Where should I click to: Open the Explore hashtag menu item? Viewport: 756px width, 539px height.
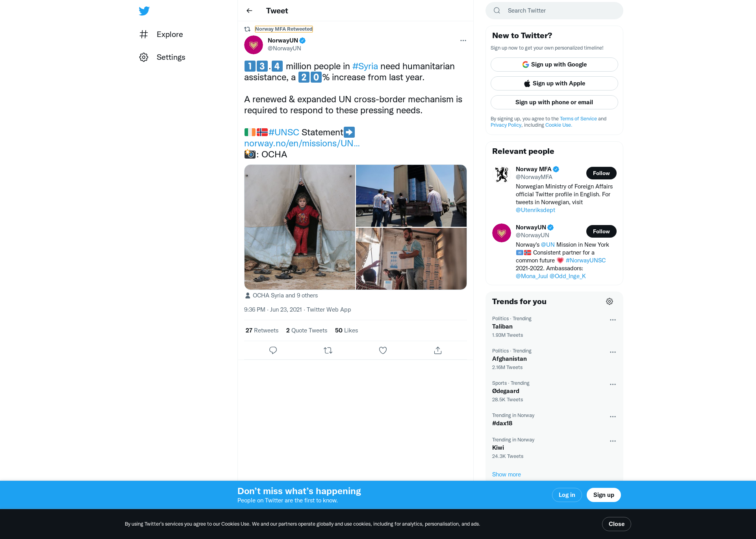(161, 34)
